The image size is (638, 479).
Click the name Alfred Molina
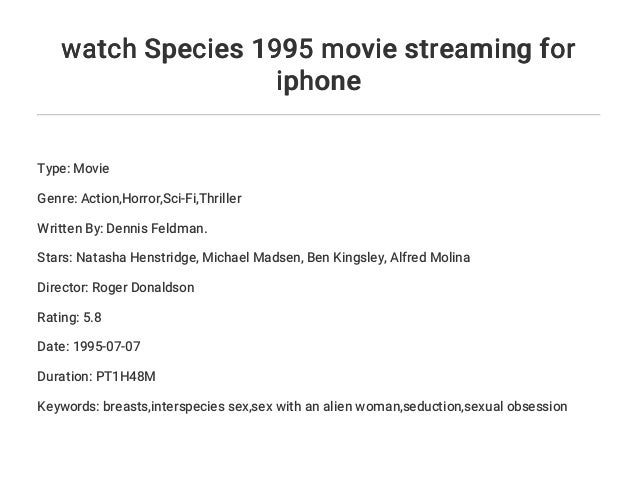[430, 258]
